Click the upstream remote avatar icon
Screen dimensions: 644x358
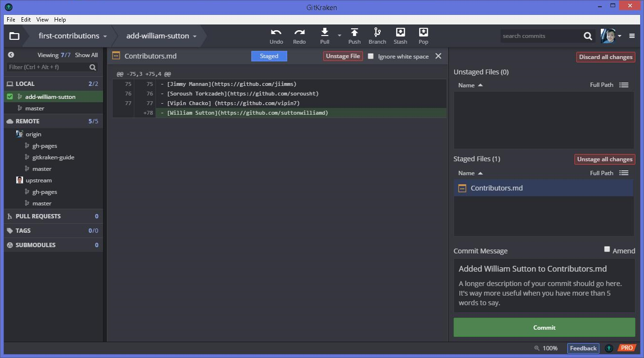(x=20, y=180)
